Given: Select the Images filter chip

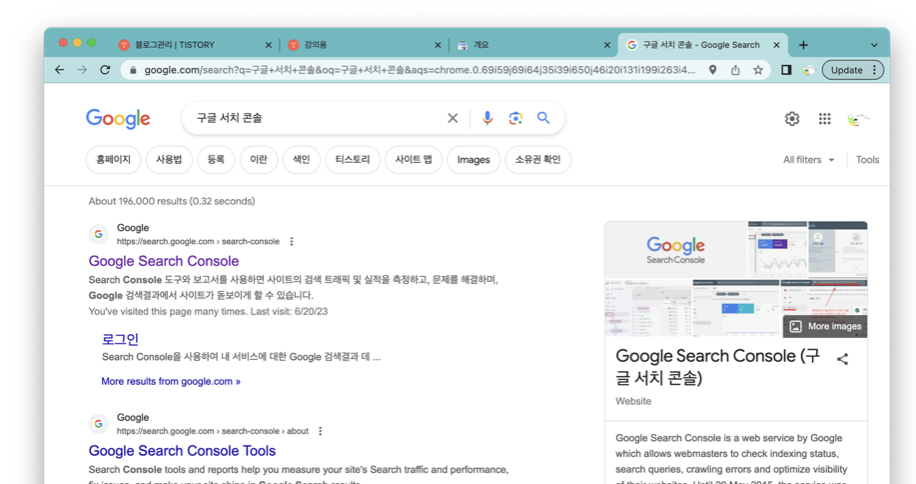Looking at the screenshot, I should tap(474, 160).
